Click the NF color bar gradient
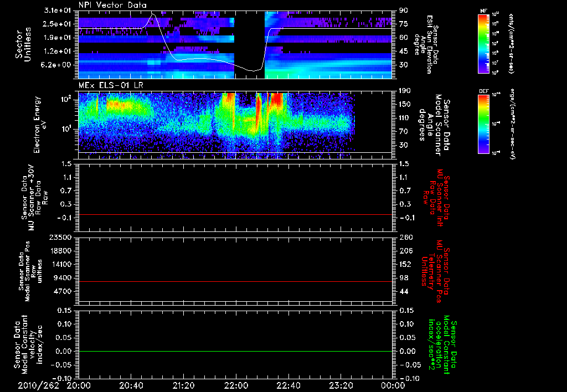567x392 pixels. pos(483,44)
